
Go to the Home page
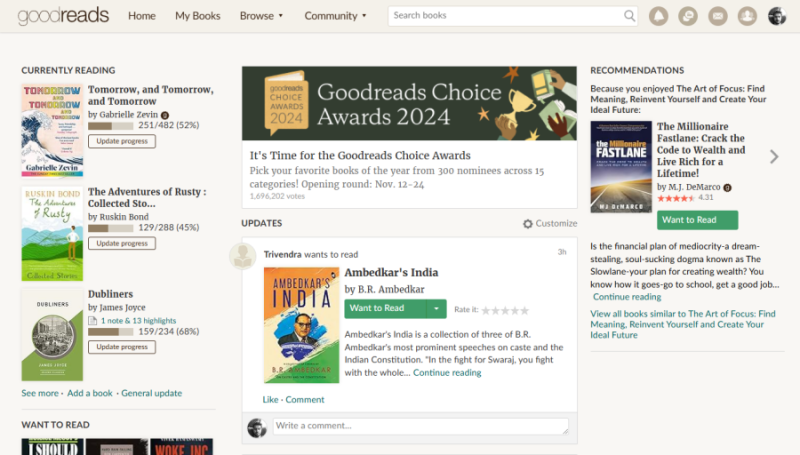142,16
